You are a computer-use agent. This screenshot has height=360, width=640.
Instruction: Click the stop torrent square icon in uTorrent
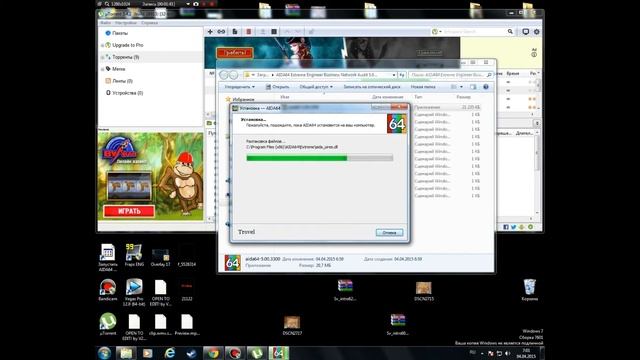274,31
